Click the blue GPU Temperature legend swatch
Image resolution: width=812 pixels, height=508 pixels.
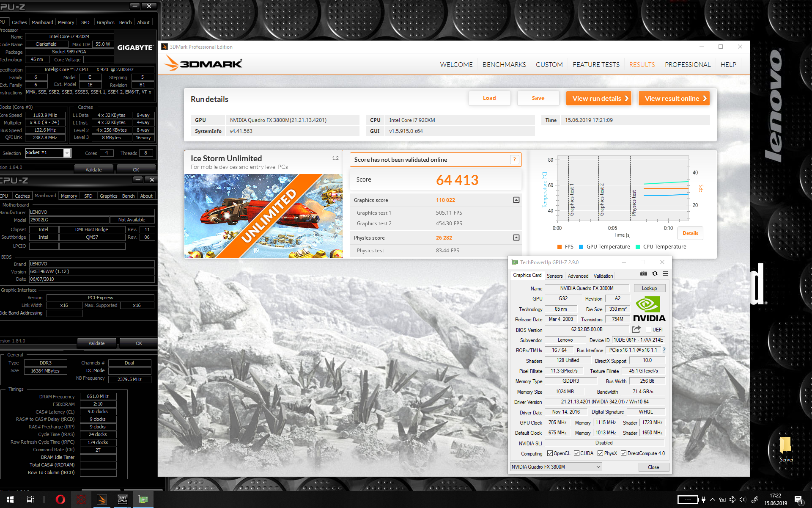pyautogui.click(x=581, y=247)
